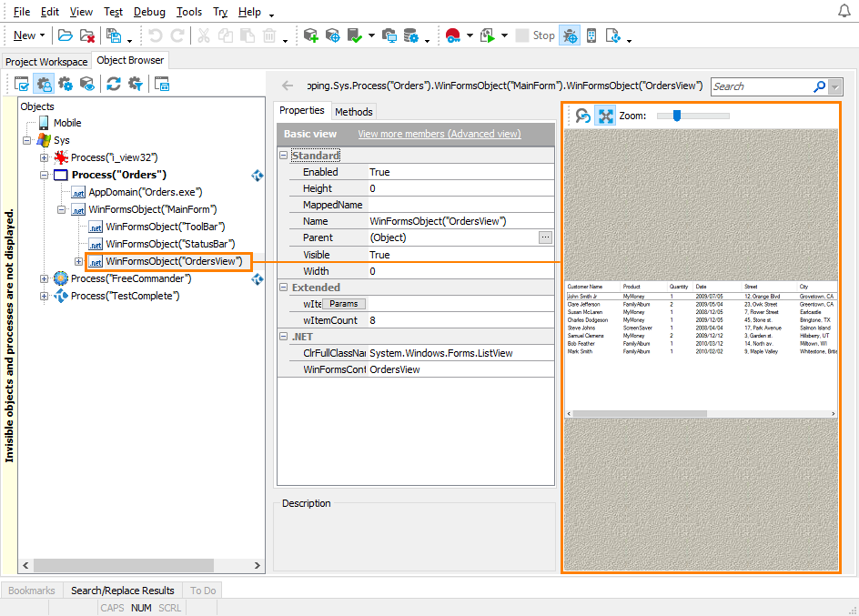859x616 pixels.
Task: Click the map icon beside Process("FreeCommander")
Action: 257,279
